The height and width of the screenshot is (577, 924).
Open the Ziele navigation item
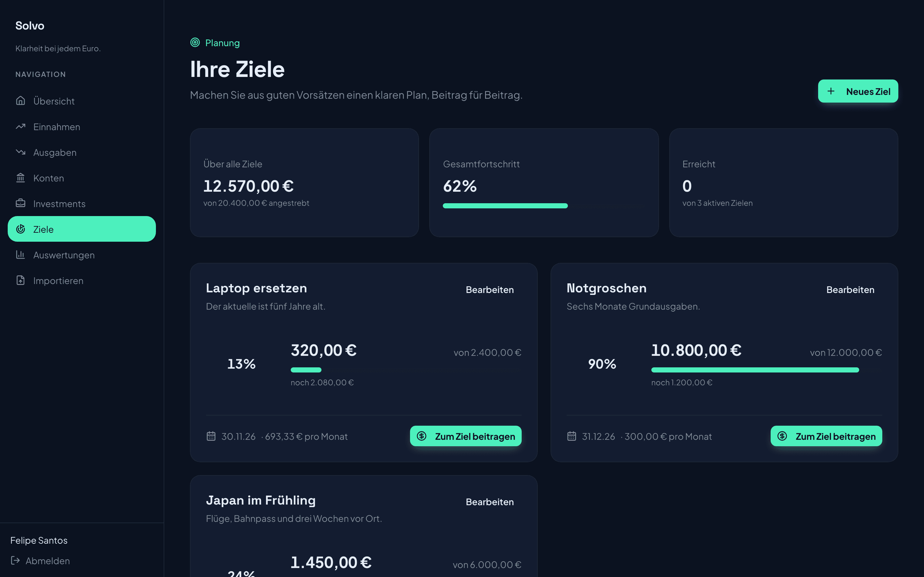click(x=82, y=229)
